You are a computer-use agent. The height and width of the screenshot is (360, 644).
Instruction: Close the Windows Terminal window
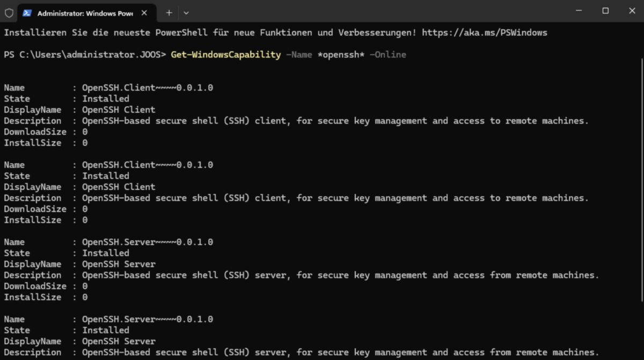(632, 11)
